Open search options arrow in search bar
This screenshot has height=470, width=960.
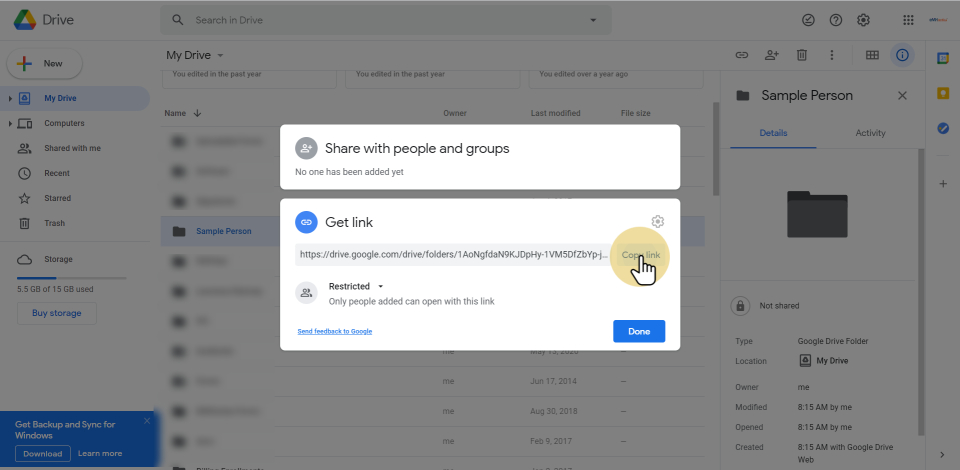pos(593,20)
